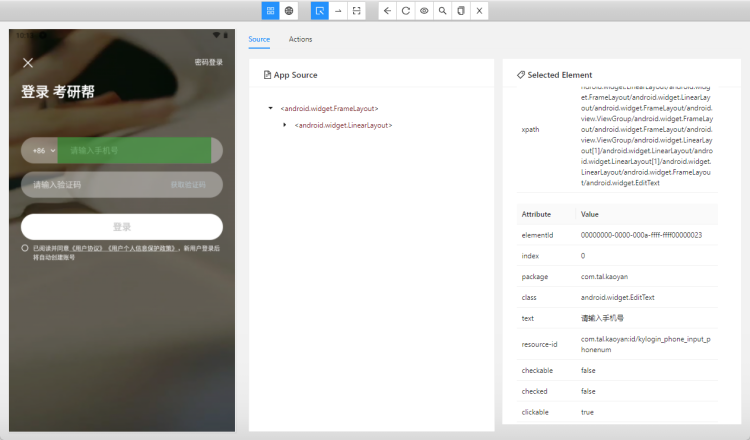Open the Source tab
This screenshot has width=750, height=440.
pos(259,39)
